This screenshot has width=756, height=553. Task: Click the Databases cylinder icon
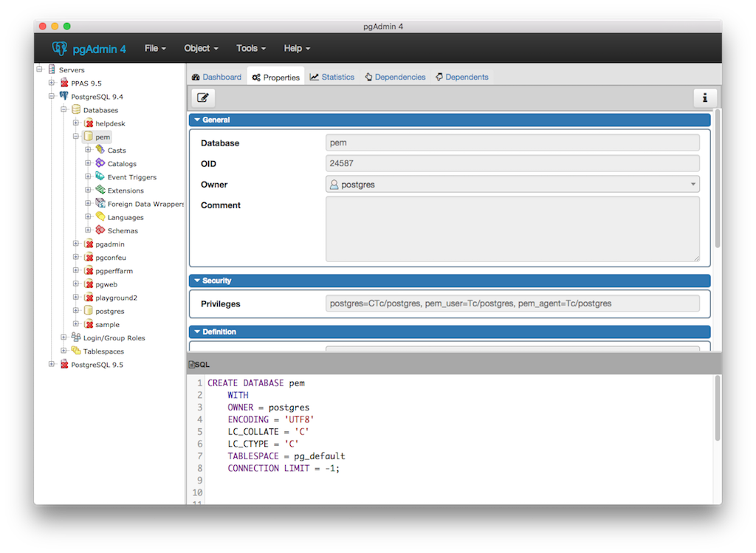[76, 110]
